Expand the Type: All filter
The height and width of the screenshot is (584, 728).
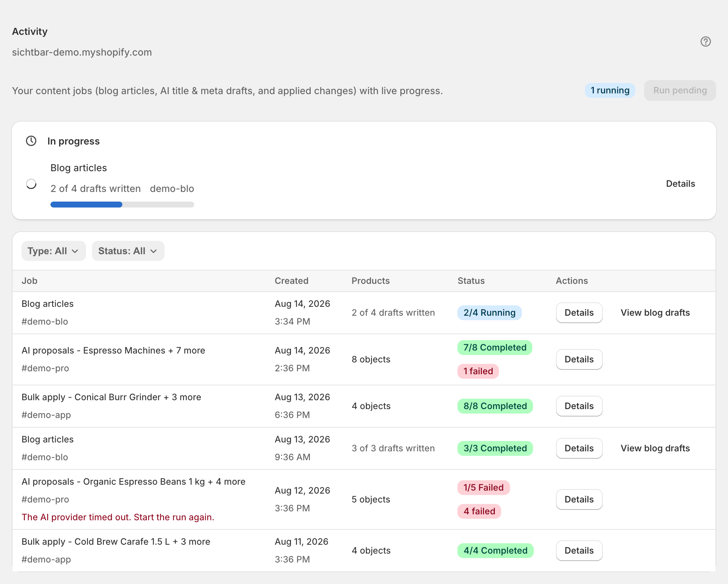click(x=53, y=251)
